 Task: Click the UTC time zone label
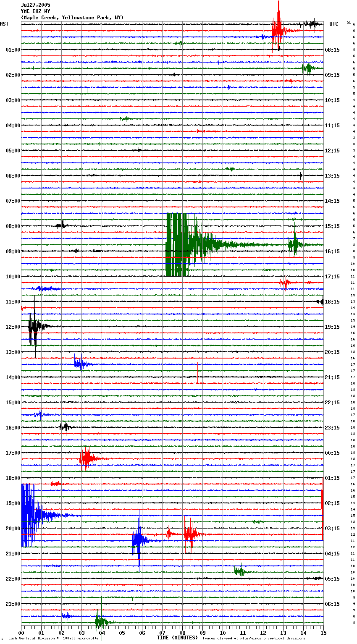333,24
